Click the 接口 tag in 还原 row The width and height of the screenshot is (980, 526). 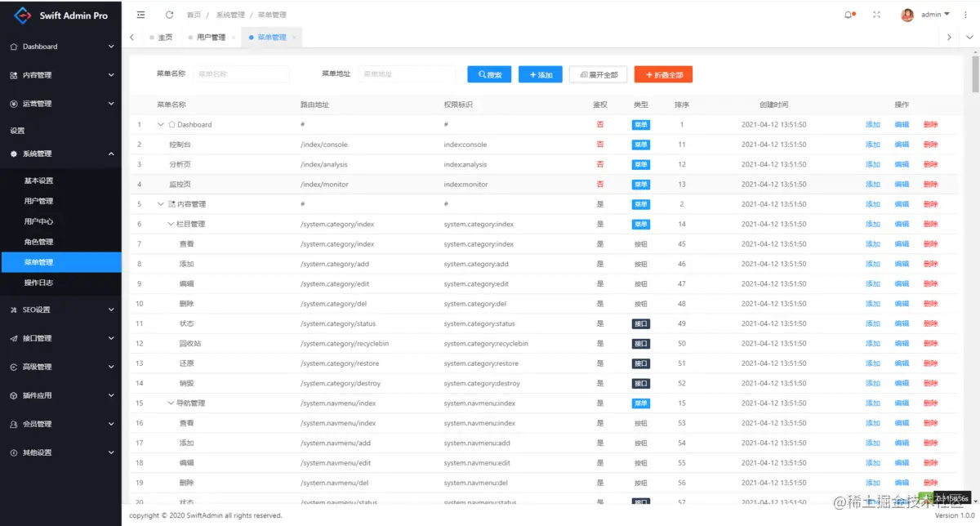pyautogui.click(x=641, y=363)
